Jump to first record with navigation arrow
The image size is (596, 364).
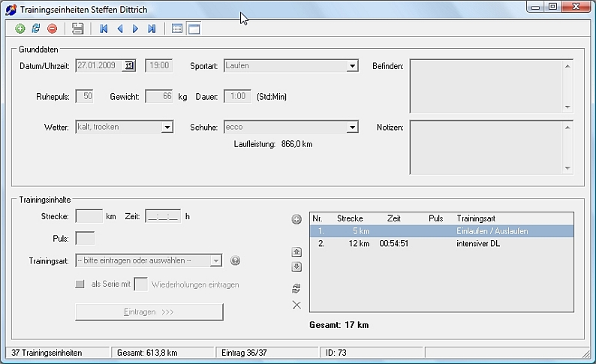tap(104, 29)
